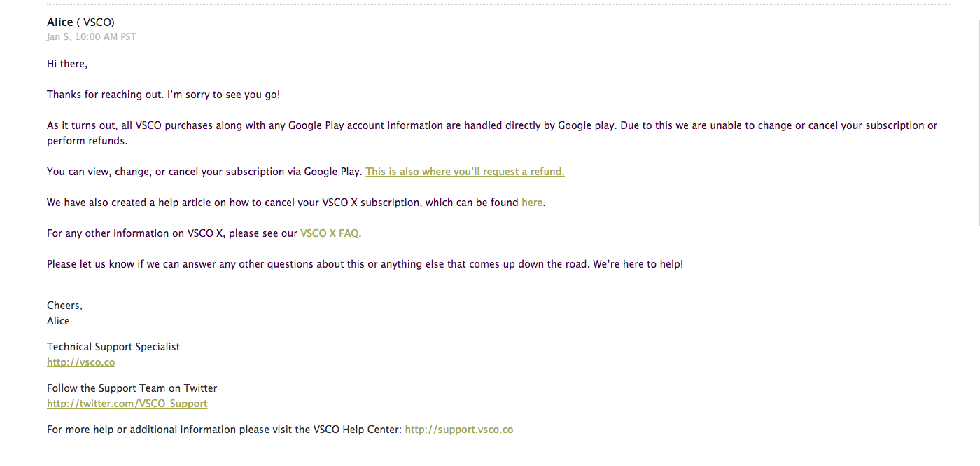Image resolution: width=980 pixels, height=466 pixels.
Task: Click the paragraph starting "As it turns out"
Action: tap(492, 133)
